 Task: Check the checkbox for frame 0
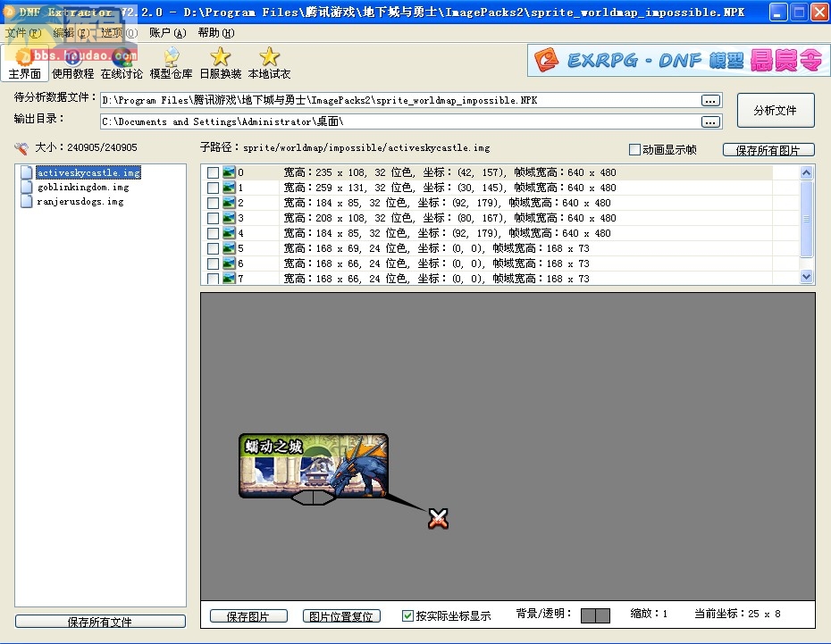pos(213,172)
